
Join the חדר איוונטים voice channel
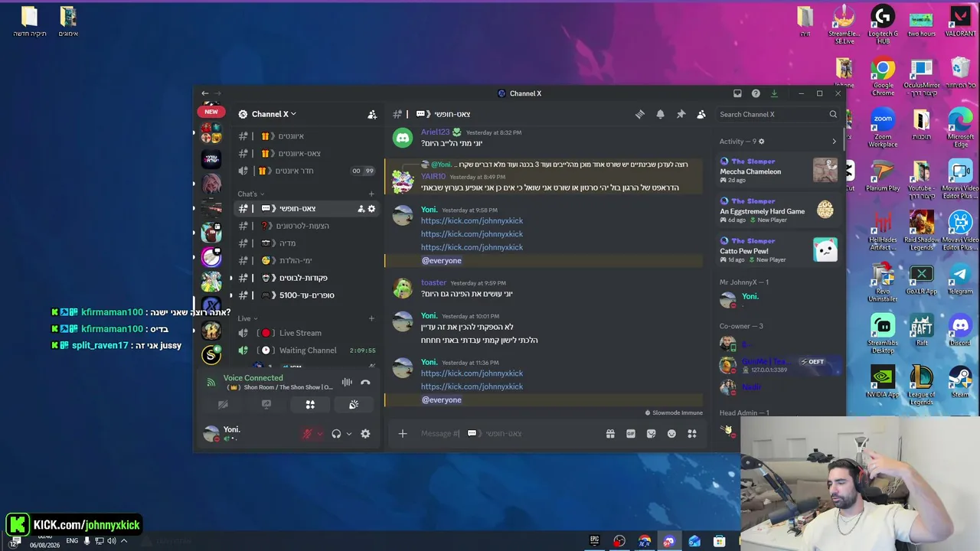(306, 171)
